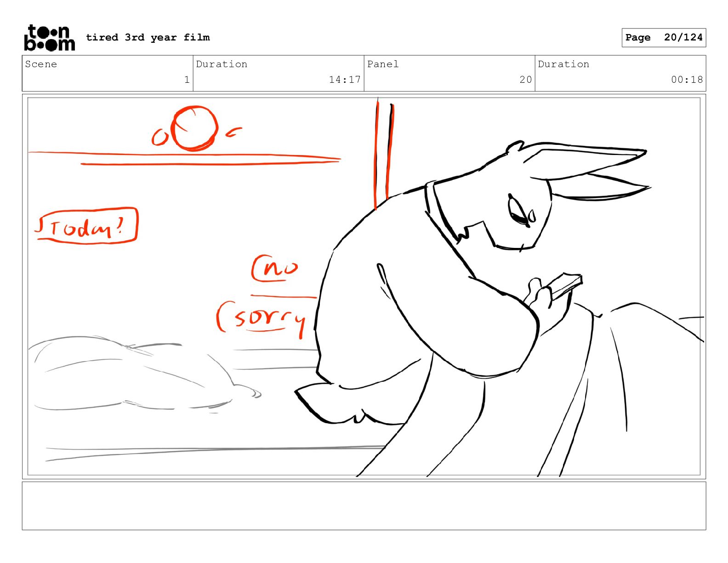Click the 'Page 20/124' page indicator
728x563 pixels.
[x=664, y=38]
